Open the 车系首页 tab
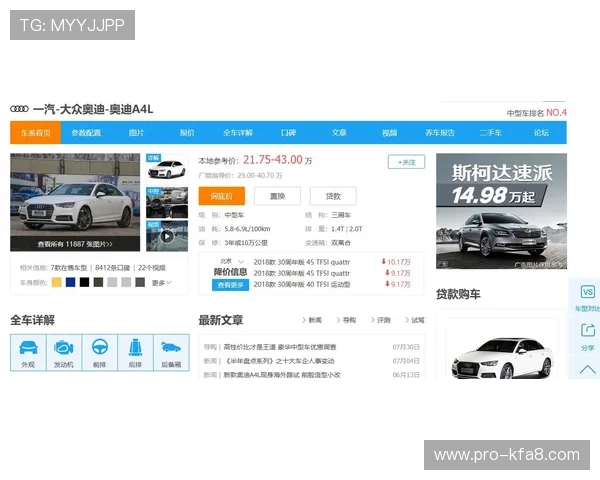This screenshot has width=600, height=480. pyautogui.click(x=36, y=133)
